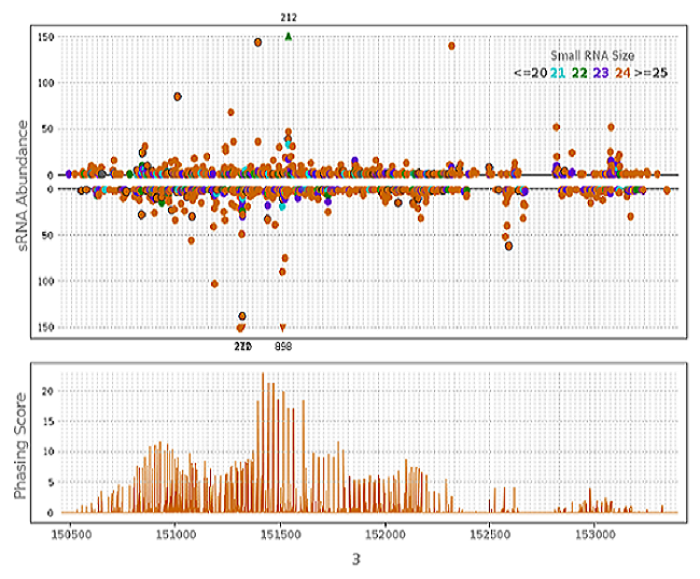
Task: Click the upper abundance tick label 150
Action: point(46,37)
